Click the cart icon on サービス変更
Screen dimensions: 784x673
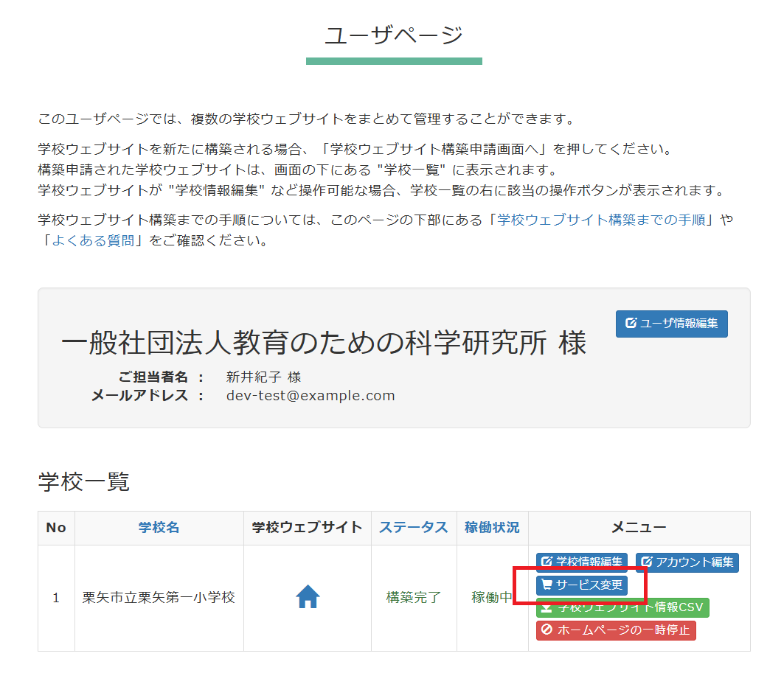coord(547,585)
